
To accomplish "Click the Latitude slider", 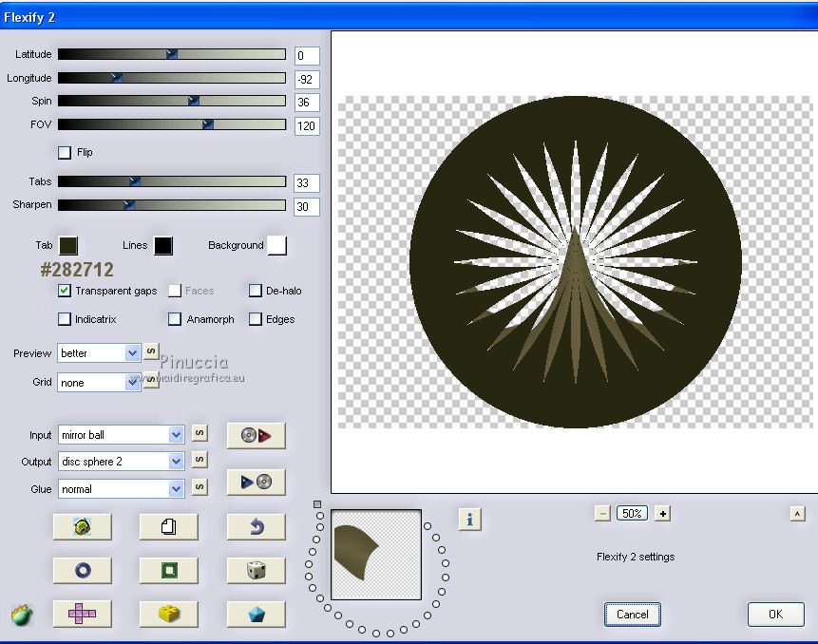I will (x=172, y=54).
